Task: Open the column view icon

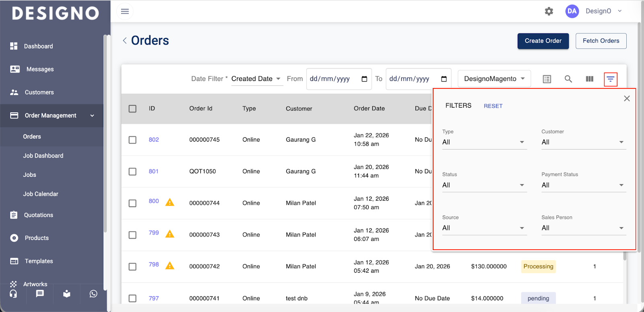Action: pos(589,79)
